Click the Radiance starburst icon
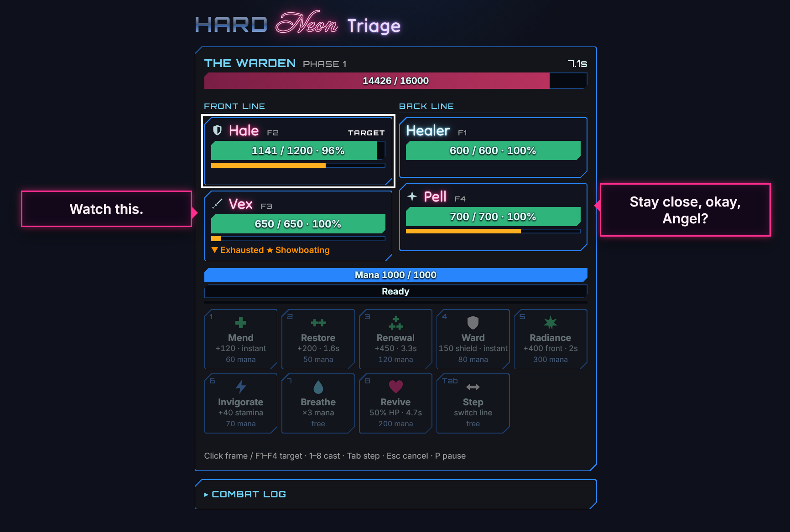The height and width of the screenshot is (532, 790). click(x=551, y=323)
